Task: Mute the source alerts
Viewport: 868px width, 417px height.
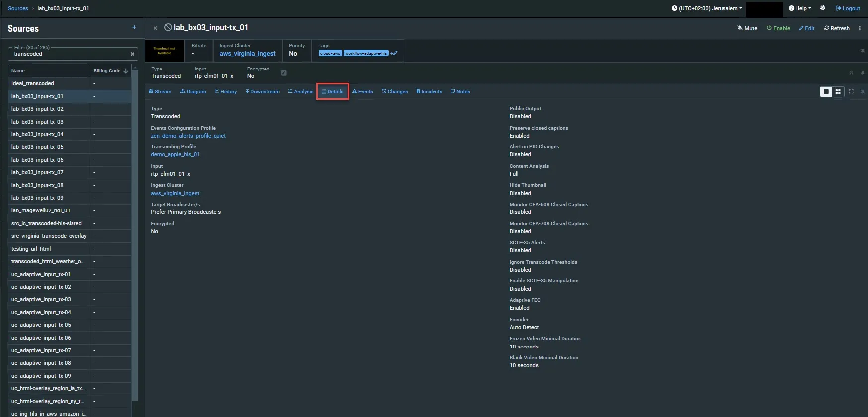Action: coord(747,28)
